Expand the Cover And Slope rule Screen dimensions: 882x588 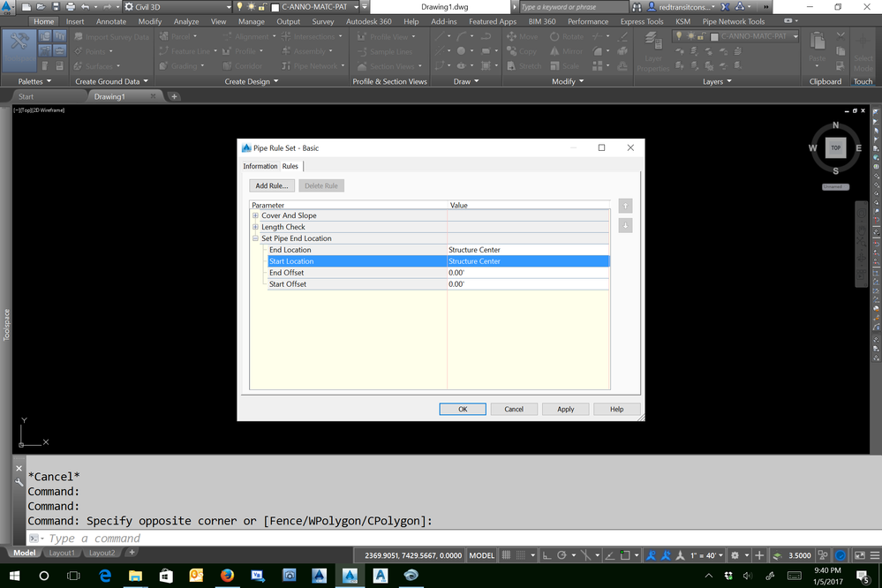[255, 215]
